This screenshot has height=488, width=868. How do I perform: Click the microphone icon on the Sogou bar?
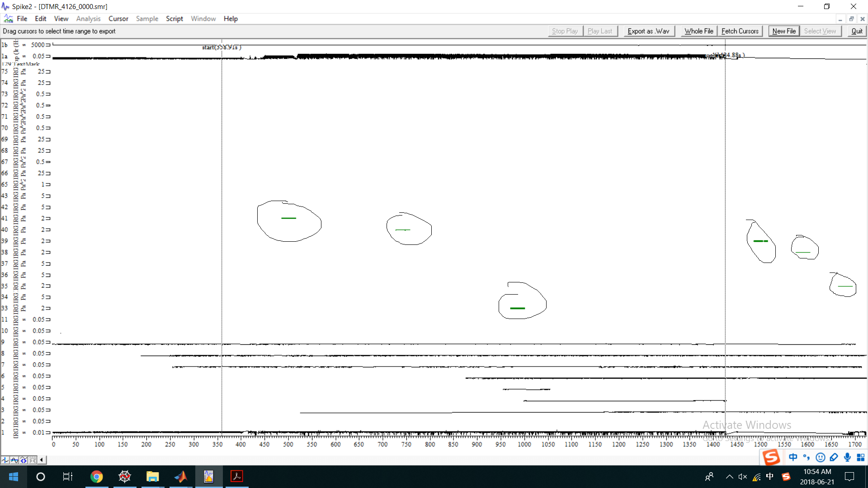pyautogui.click(x=847, y=457)
